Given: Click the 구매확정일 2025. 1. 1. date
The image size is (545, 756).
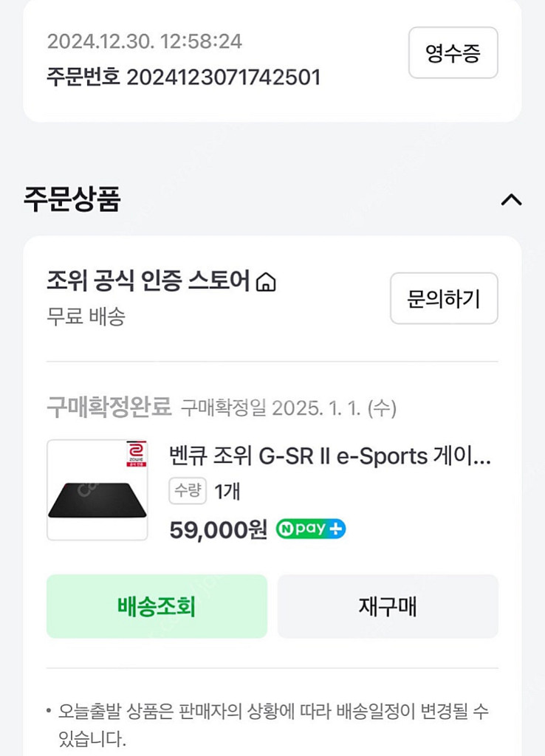Looking at the screenshot, I should (289, 408).
